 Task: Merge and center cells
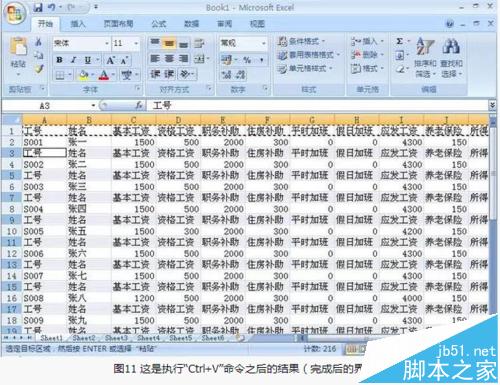tap(199, 59)
